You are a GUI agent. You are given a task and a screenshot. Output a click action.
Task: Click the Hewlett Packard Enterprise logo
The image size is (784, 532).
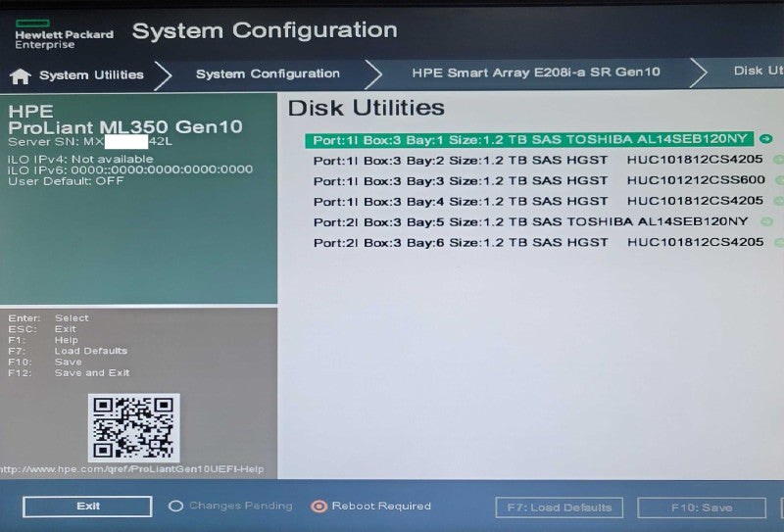[x=64, y=34]
